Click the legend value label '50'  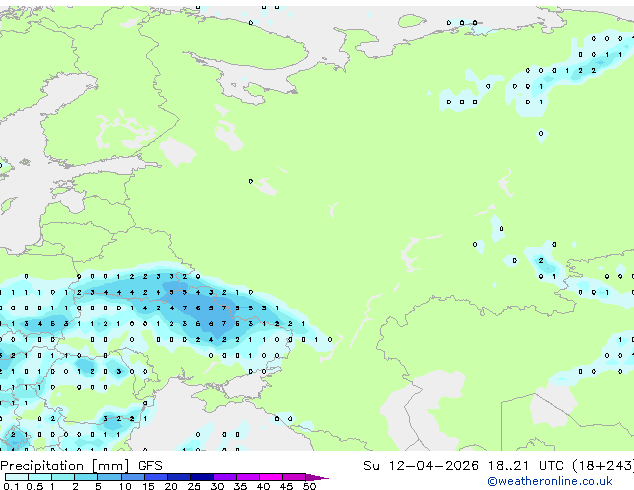(309, 486)
